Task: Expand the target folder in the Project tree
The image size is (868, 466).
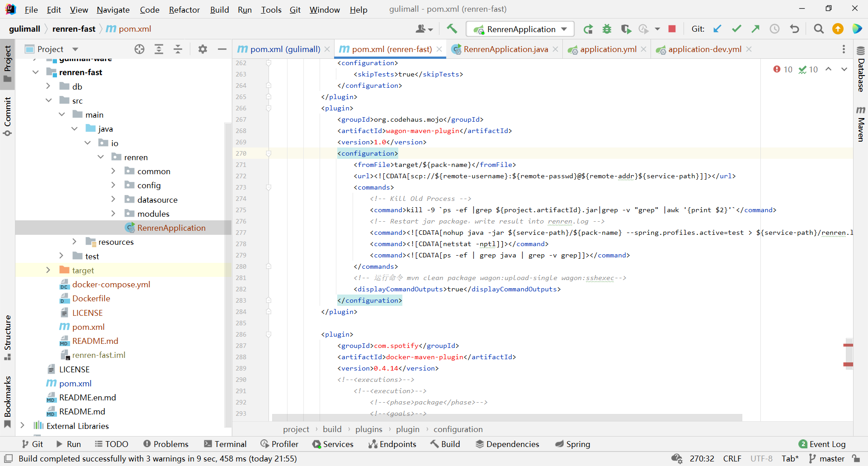Action: (48, 270)
